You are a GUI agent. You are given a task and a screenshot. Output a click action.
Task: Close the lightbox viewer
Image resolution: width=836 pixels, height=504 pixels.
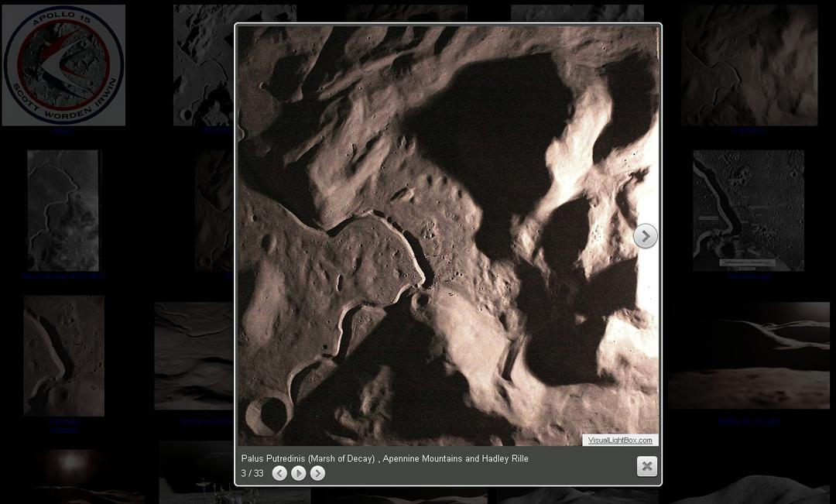(646, 466)
